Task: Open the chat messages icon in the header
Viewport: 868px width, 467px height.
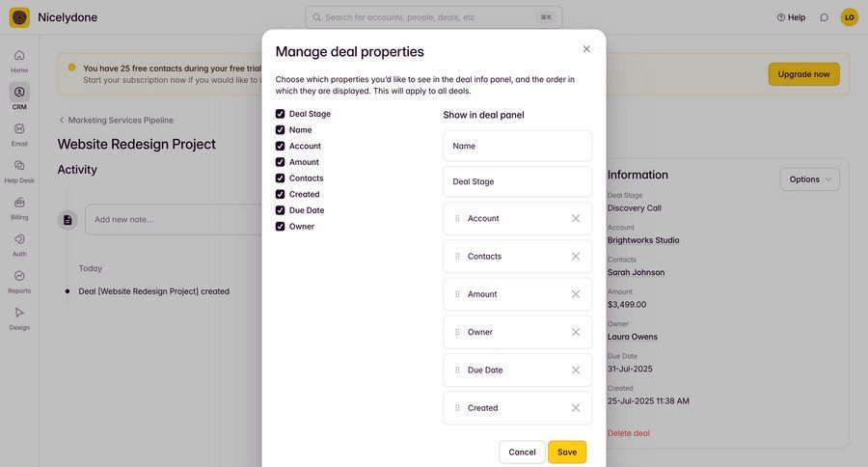Action: pyautogui.click(x=824, y=17)
